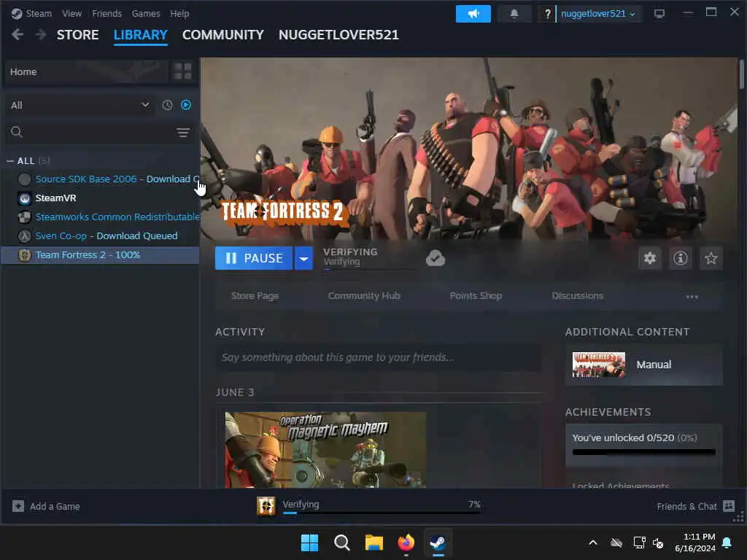Toggle ready-to-play filter icon
The image size is (747, 560).
pyautogui.click(x=186, y=105)
